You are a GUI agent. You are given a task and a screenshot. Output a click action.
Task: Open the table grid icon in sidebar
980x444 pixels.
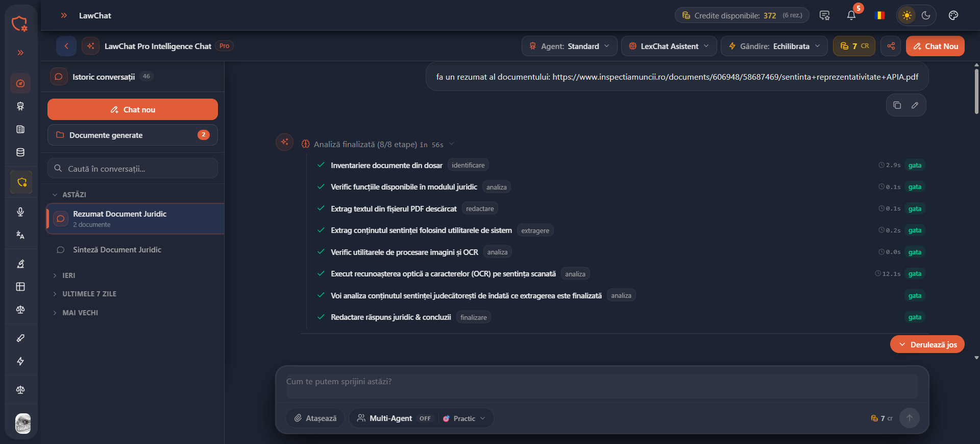[20, 287]
